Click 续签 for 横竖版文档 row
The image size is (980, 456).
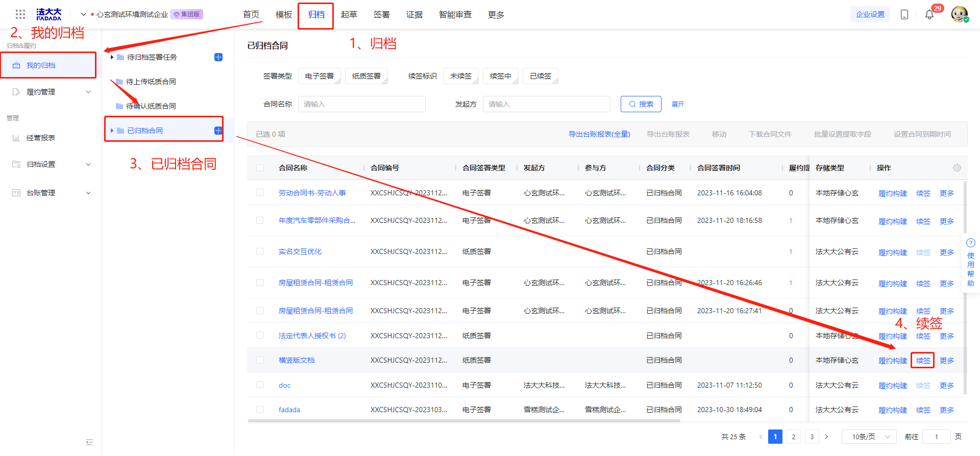(923, 361)
